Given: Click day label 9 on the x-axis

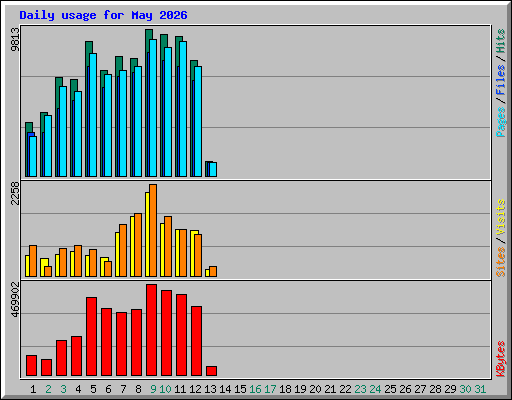Looking at the screenshot, I should [x=153, y=389].
